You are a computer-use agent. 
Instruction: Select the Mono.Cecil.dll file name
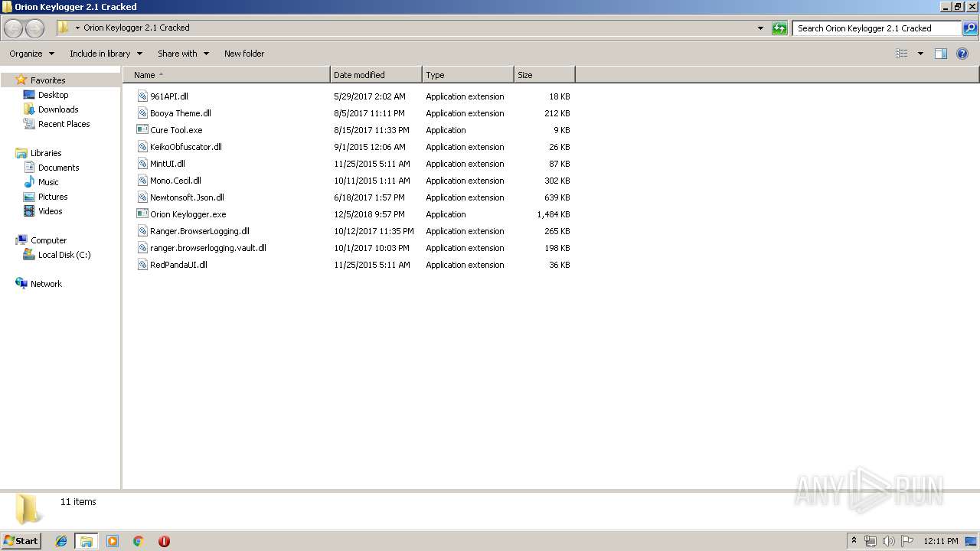[x=175, y=181]
